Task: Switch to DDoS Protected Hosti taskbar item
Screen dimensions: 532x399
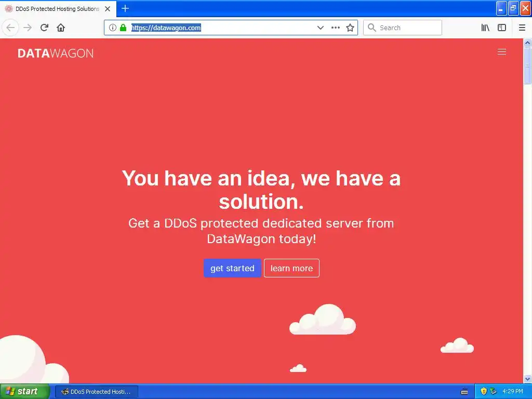Action: pos(97,392)
